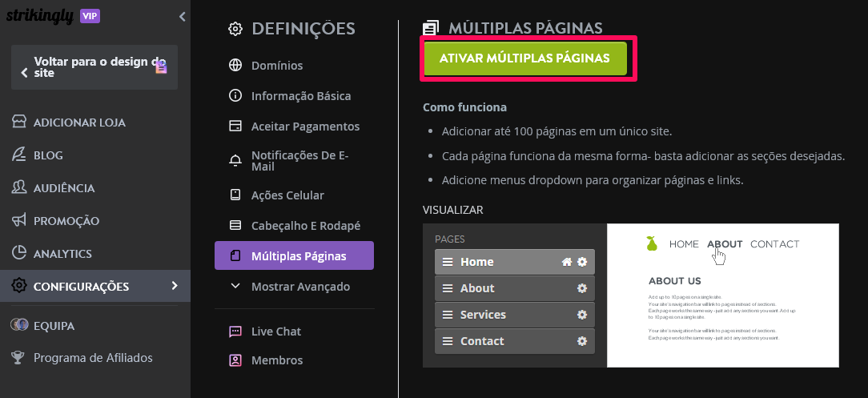The width and height of the screenshot is (868, 398).
Task: Open the Audiência section
Action: pyautogui.click(x=64, y=188)
